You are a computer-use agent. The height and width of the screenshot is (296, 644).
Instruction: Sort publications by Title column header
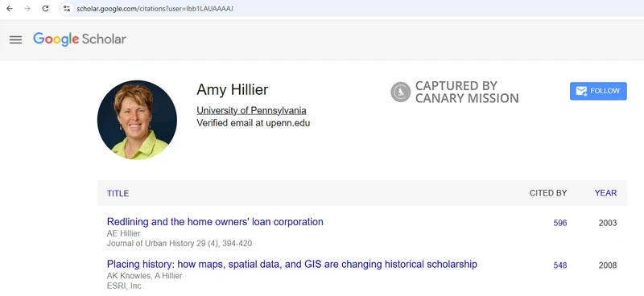(118, 193)
